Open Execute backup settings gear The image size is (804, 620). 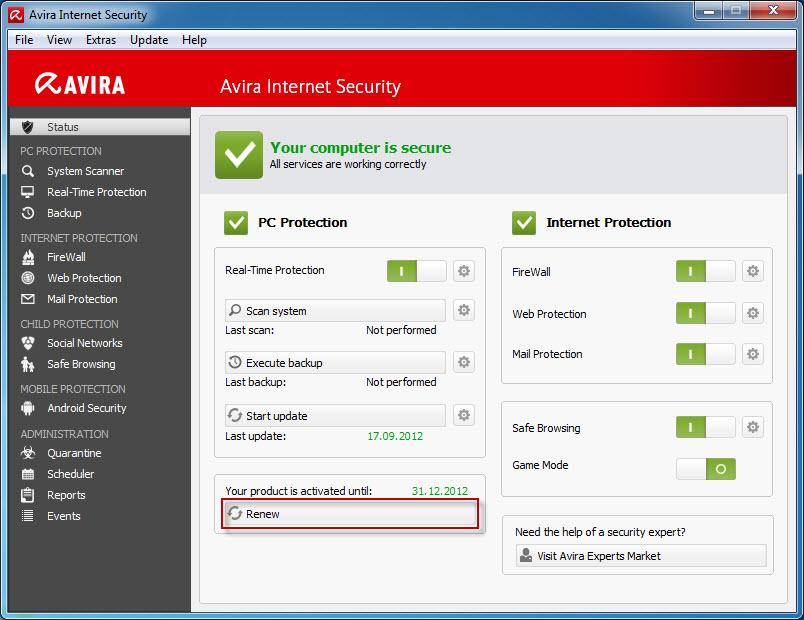click(464, 362)
